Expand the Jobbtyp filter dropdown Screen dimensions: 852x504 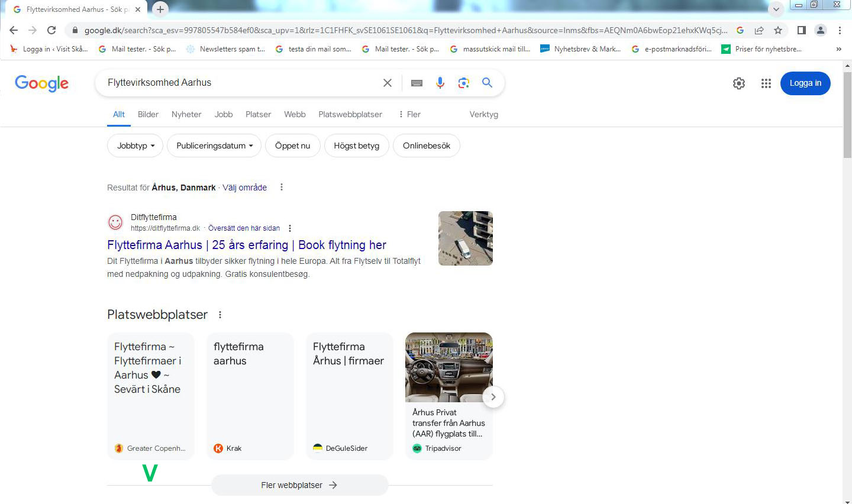click(135, 146)
